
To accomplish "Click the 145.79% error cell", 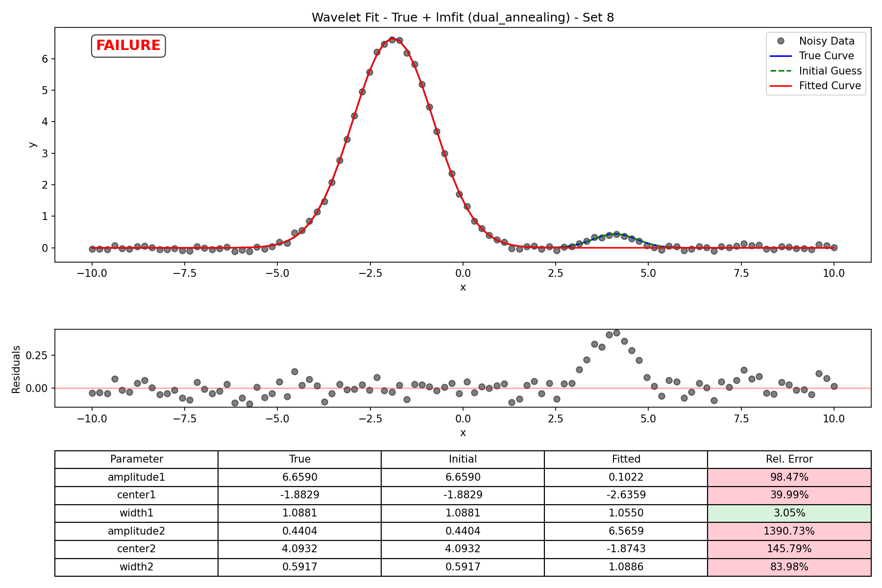I will [789, 549].
